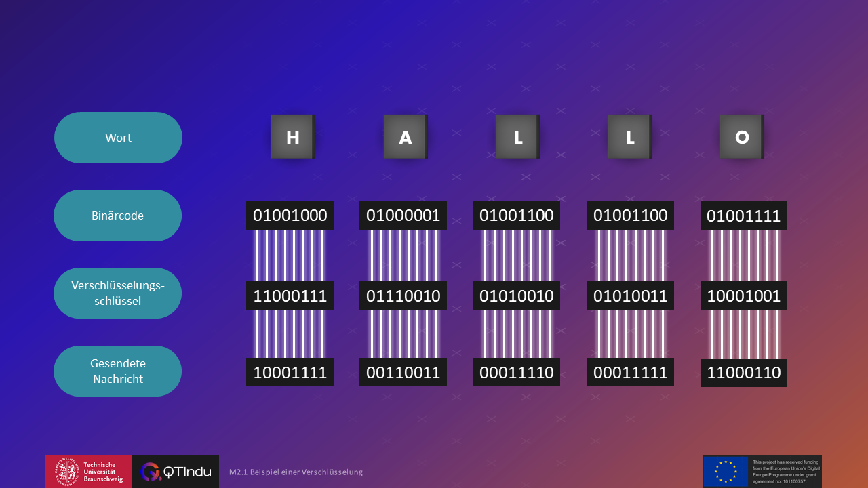
Task: Click the Wort label button
Action: pos(118,138)
